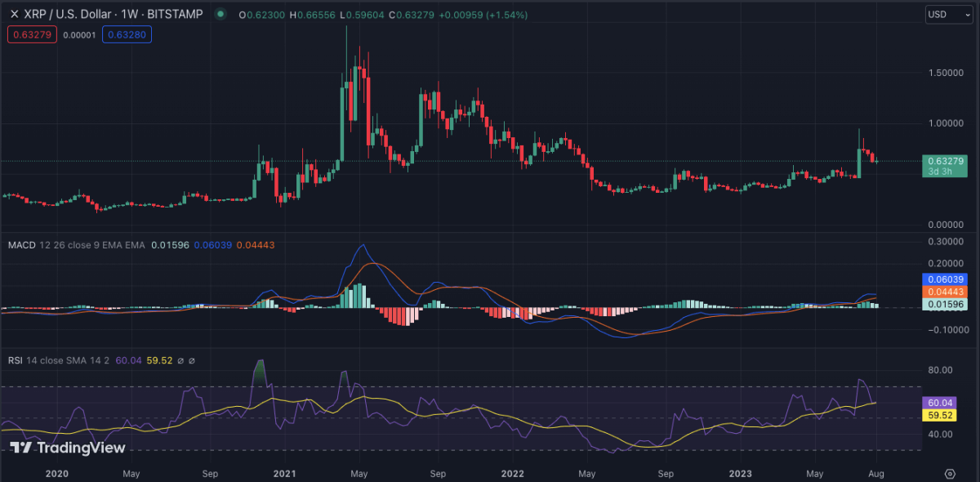
Task: Click the purple 60.04 value in the RSI legend
Action: click(128, 359)
